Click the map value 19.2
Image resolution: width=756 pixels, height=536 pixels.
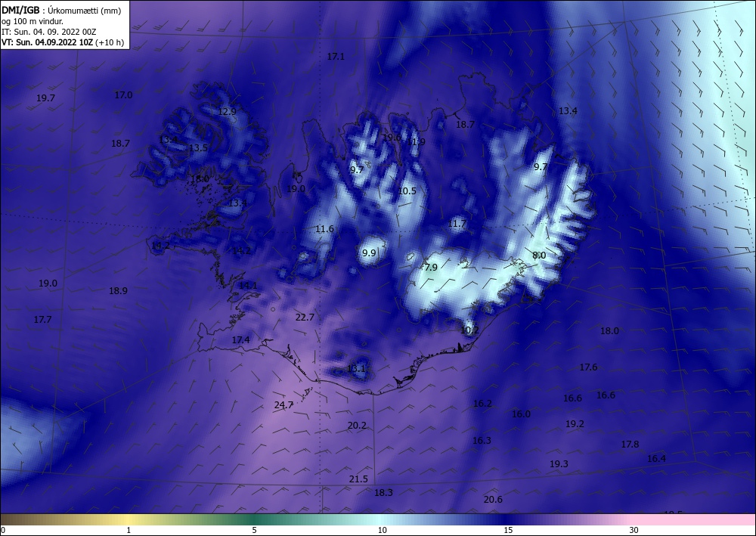575,423
